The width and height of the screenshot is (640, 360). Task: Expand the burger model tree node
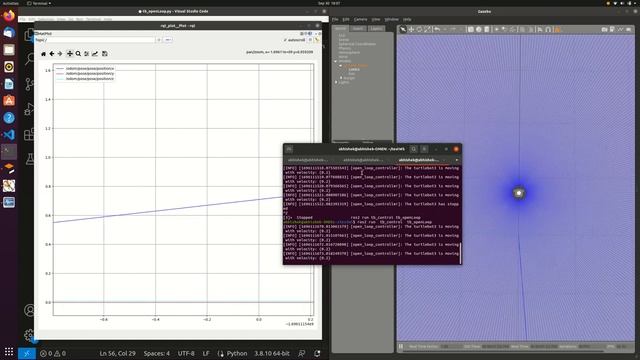pos(341,78)
